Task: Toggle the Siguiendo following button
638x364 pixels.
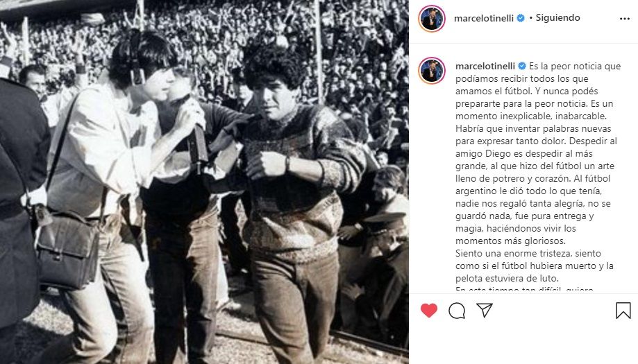Action: 558,18
